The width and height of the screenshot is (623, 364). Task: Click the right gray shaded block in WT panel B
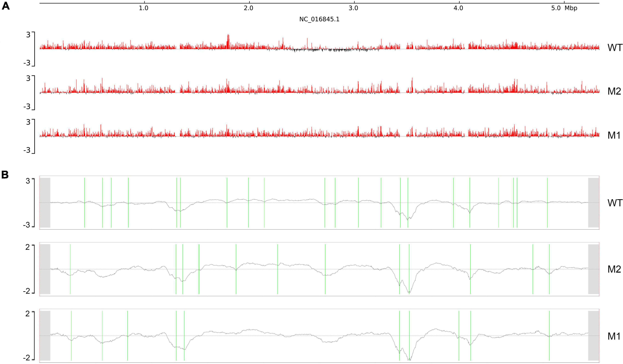(x=594, y=203)
